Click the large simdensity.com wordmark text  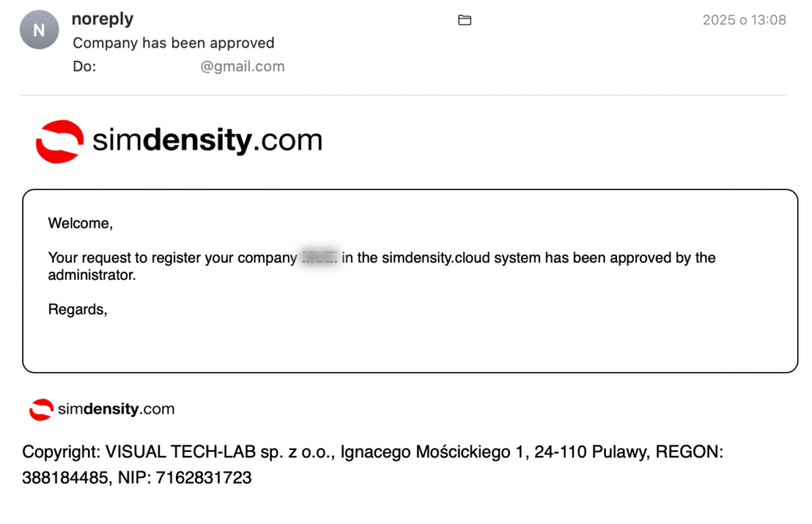[x=207, y=141]
